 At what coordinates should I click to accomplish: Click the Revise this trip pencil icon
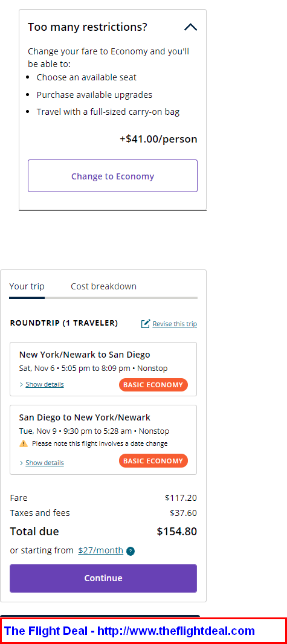click(146, 324)
